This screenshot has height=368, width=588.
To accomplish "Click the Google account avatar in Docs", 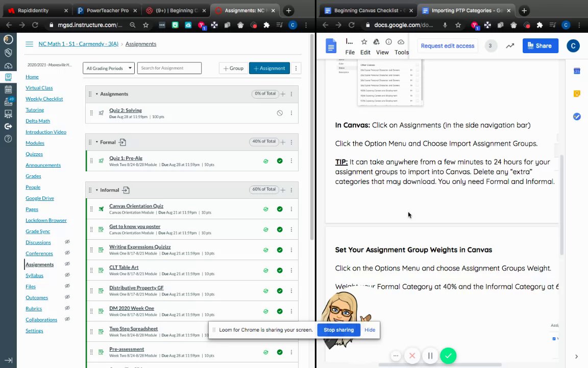I will click(x=573, y=46).
